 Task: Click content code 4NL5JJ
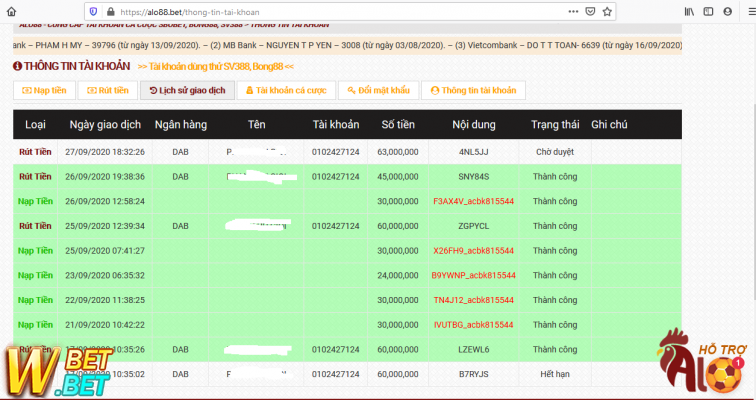473,152
